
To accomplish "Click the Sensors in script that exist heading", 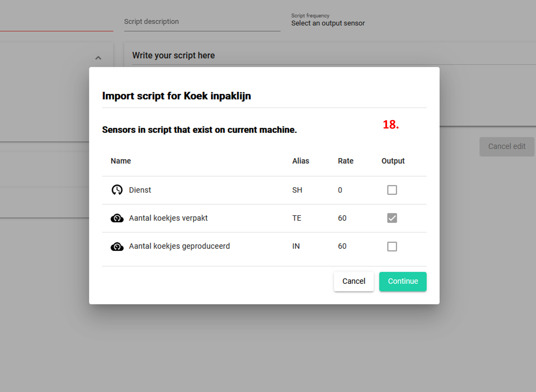I will click(x=199, y=130).
